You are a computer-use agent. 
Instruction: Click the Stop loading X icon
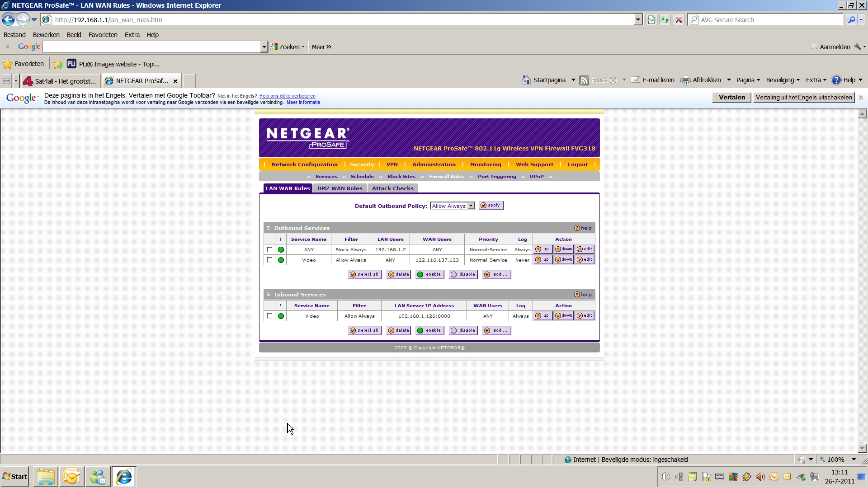point(679,20)
